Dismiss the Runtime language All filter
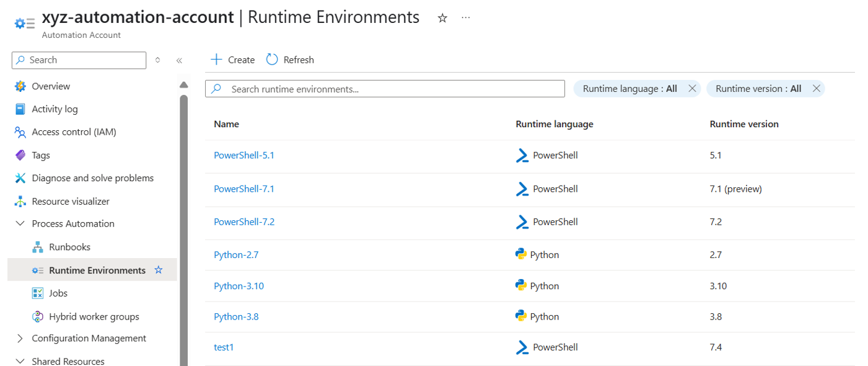The width and height of the screenshot is (868, 366). pos(692,88)
